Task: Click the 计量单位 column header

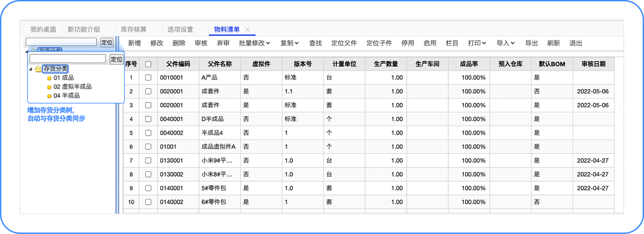Action: click(345, 64)
